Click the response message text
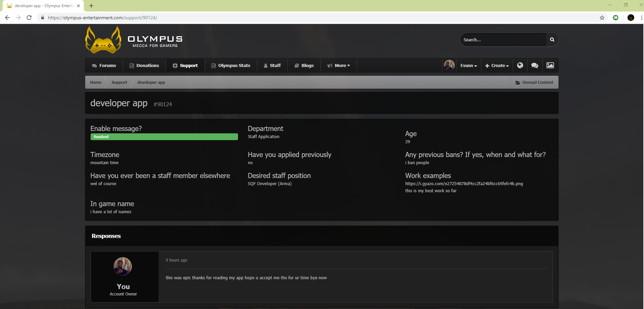This screenshot has width=644, height=309. point(246,278)
